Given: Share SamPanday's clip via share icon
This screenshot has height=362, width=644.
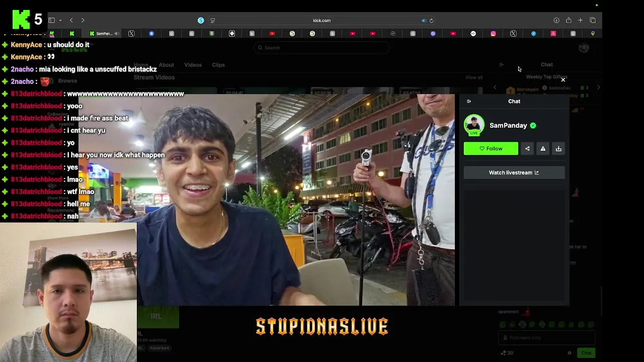Looking at the screenshot, I should pyautogui.click(x=527, y=148).
